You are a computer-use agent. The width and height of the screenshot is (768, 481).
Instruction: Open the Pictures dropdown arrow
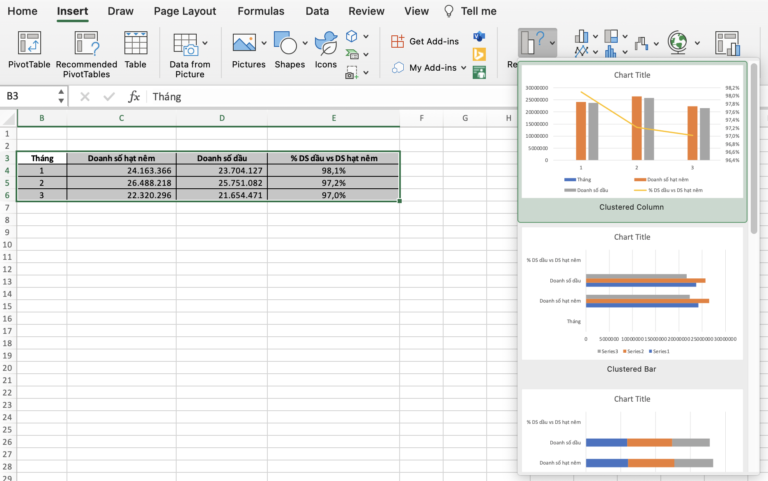tap(265, 43)
